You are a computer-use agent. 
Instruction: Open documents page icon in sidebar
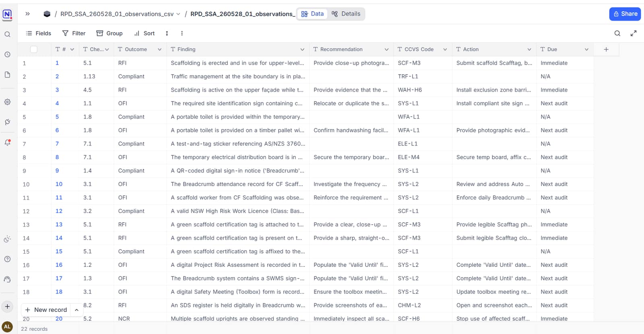[x=7, y=75]
